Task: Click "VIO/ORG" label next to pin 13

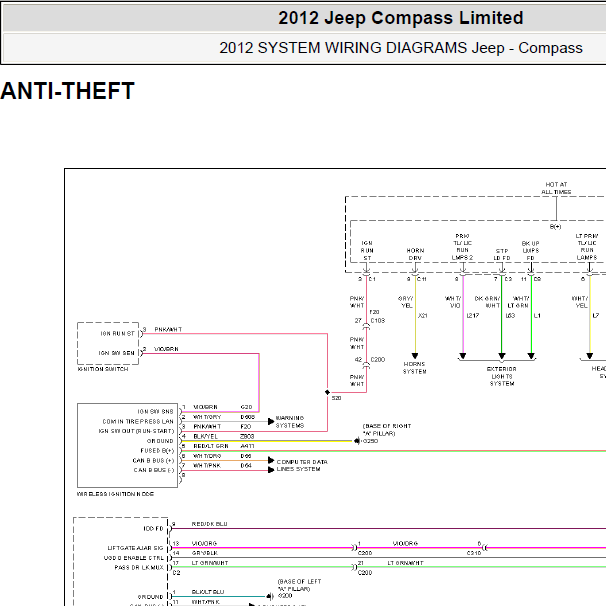Action: click(204, 543)
